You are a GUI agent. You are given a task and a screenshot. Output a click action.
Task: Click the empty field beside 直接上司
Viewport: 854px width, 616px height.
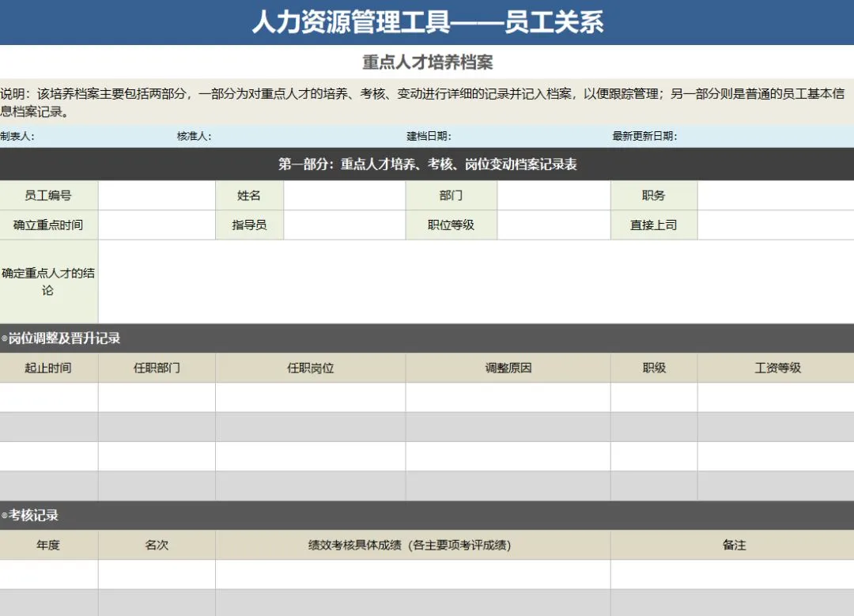point(776,225)
